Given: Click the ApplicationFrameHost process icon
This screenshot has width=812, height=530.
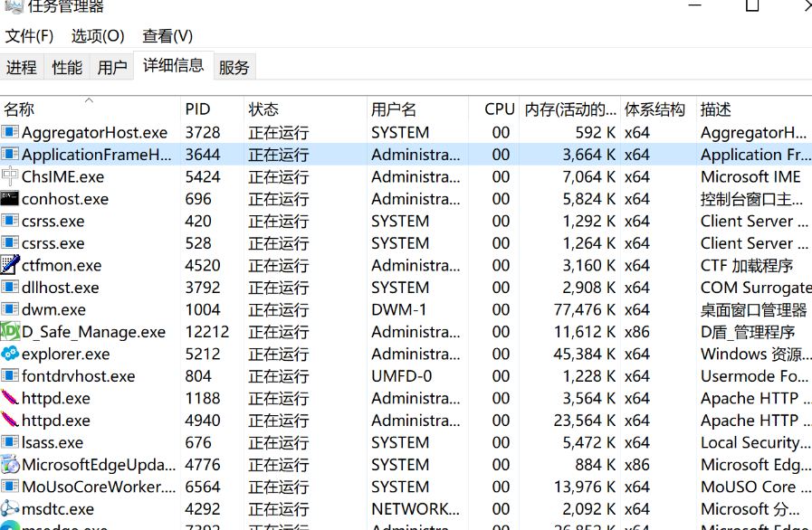Looking at the screenshot, I should 10,155.
